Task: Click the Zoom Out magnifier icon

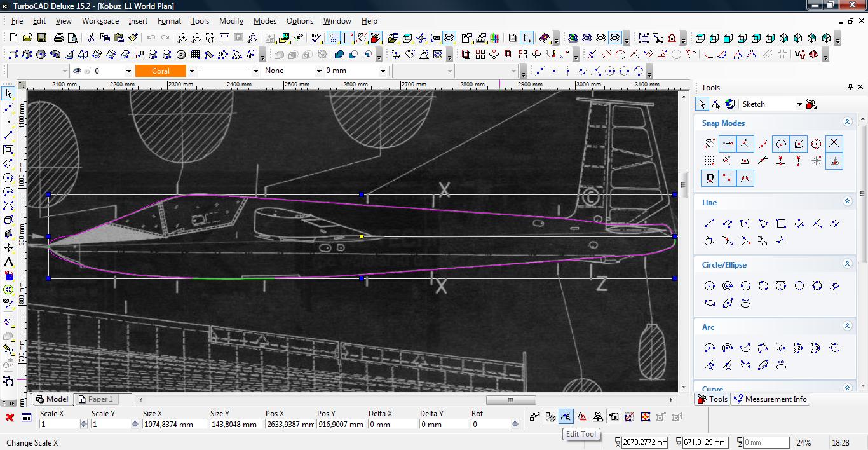Action: [197, 37]
